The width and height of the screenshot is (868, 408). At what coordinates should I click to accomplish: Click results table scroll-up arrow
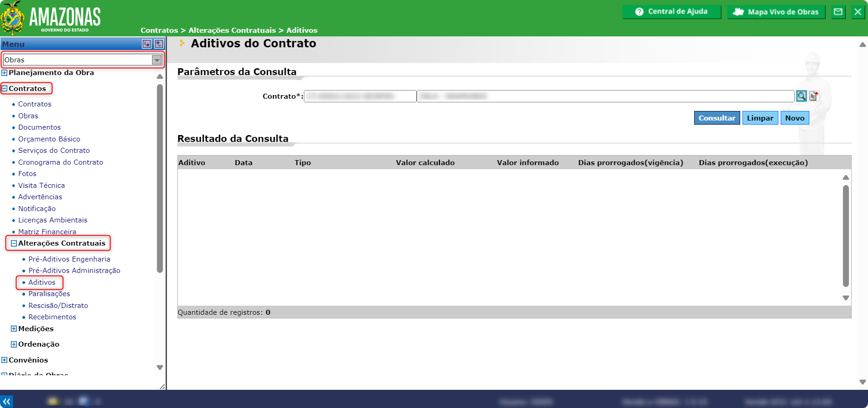[846, 177]
